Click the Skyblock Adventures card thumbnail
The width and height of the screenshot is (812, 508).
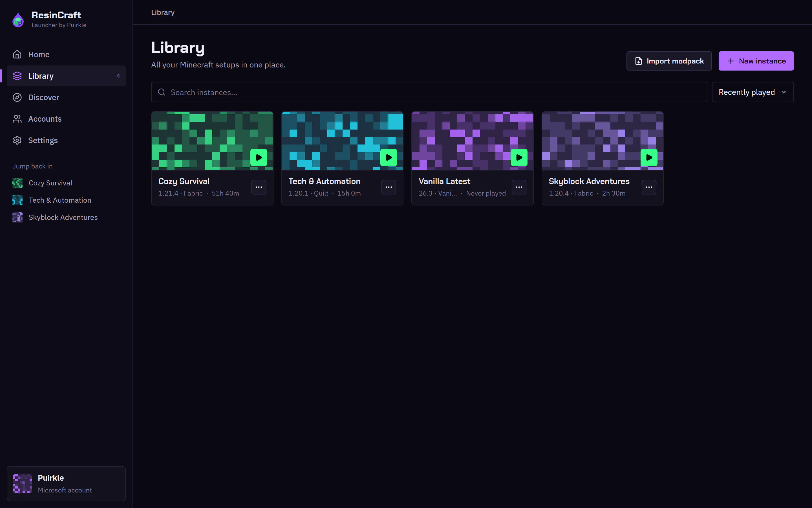602,141
